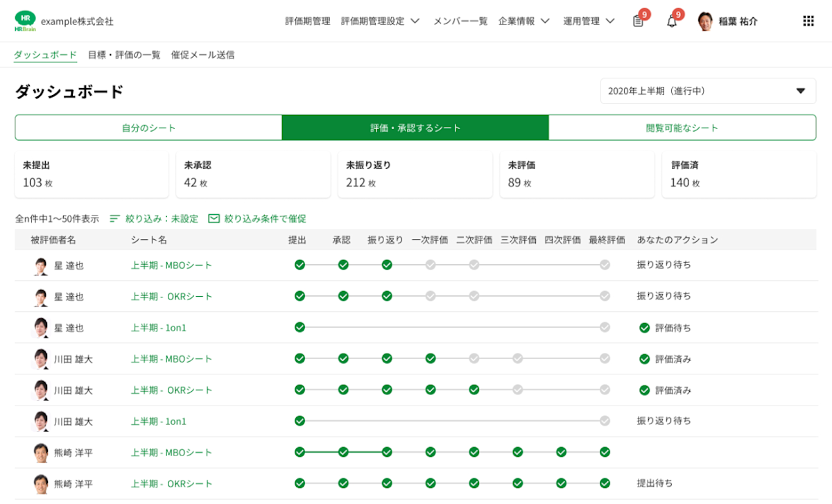Open 稲葉 祐介's account avatar in the header

click(705, 21)
